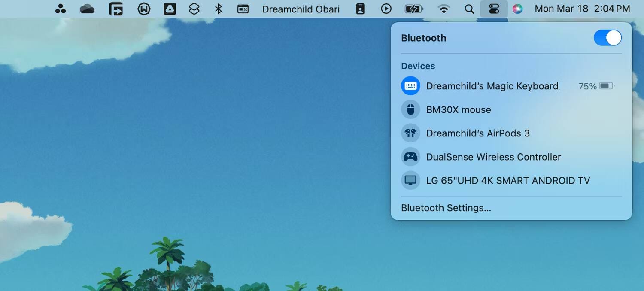The width and height of the screenshot is (644, 291).
Task: Open the Google Drive menu bar icon
Action: (x=170, y=9)
